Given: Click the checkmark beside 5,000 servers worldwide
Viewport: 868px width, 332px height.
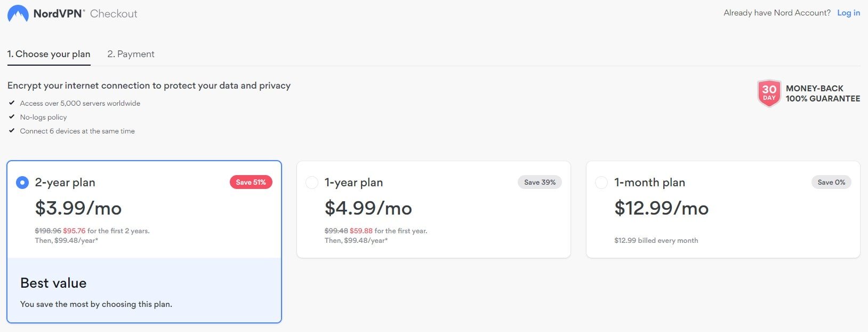Looking at the screenshot, I should point(12,103).
